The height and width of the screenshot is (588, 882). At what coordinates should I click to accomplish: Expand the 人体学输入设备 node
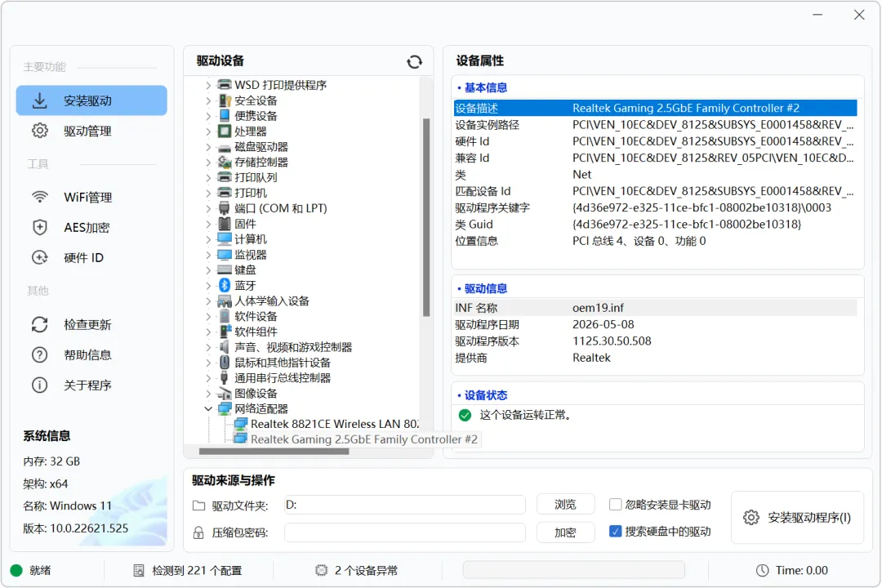click(x=208, y=301)
